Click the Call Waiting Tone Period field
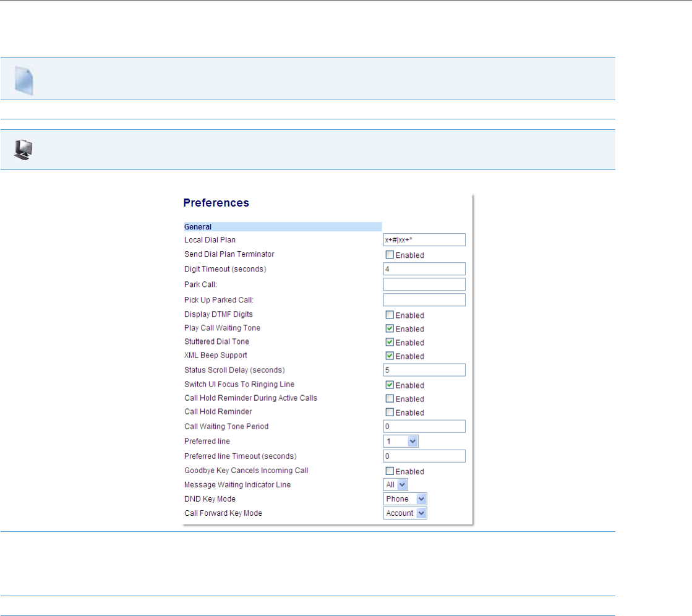The image size is (692, 616). click(424, 426)
